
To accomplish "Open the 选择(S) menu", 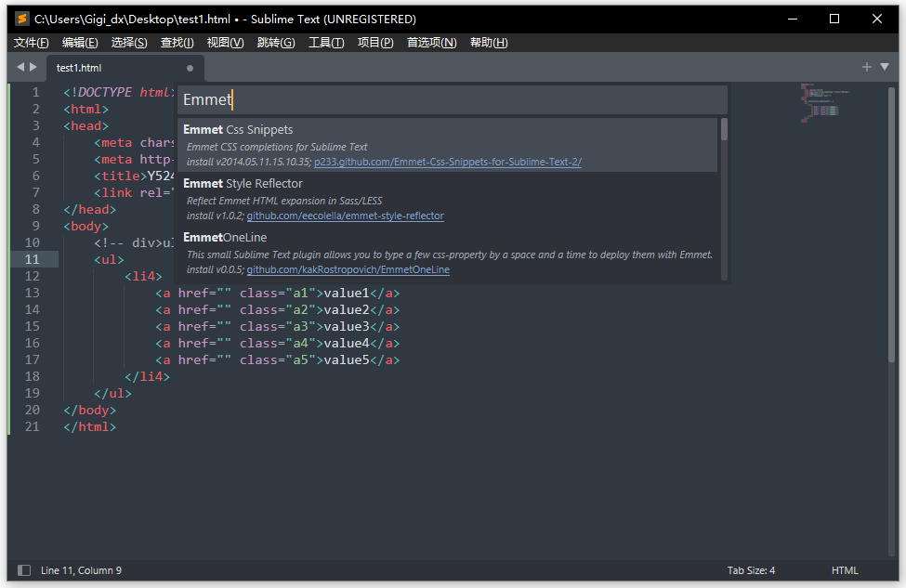I will (x=129, y=43).
